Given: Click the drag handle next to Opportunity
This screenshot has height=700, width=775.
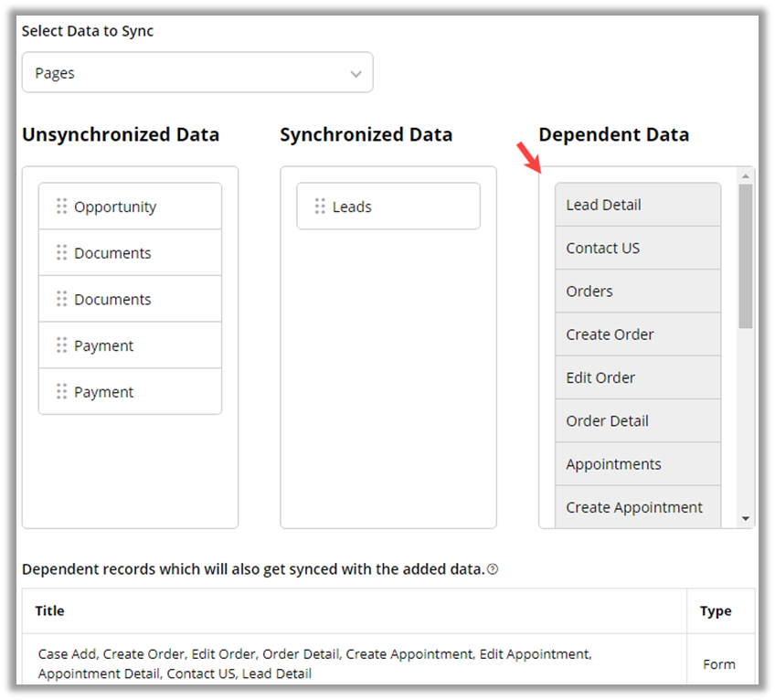Looking at the screenshot, I should (62, 207).
